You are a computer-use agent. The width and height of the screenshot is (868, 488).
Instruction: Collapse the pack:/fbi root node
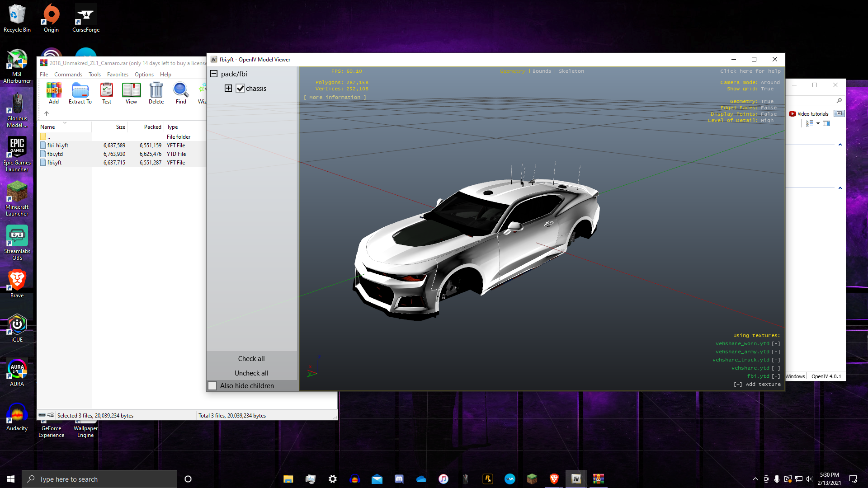coord(214,74)
